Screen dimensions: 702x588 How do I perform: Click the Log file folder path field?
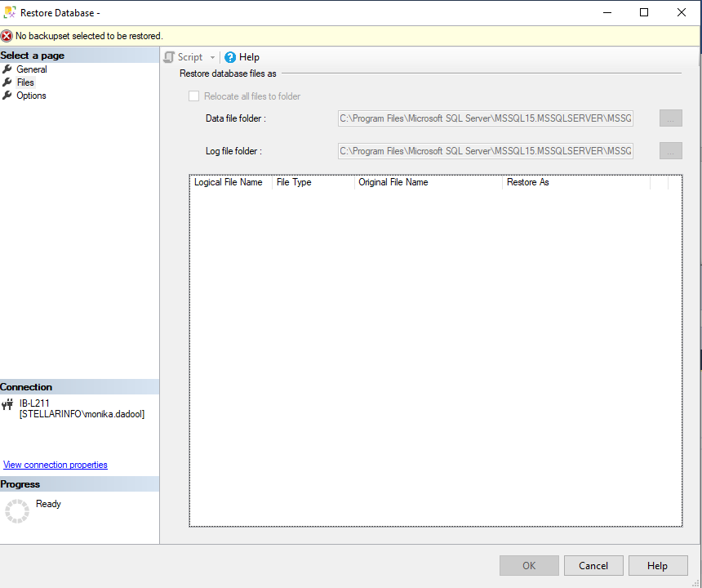(486, 151)
